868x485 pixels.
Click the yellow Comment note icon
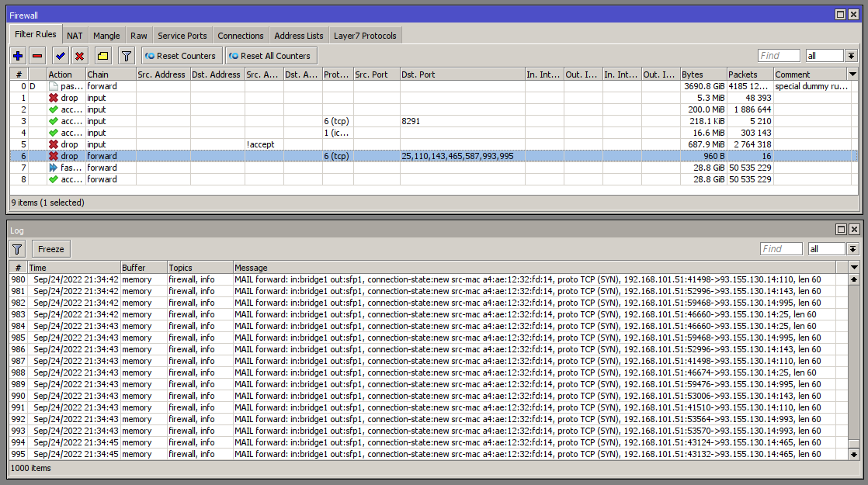click(x=102, y=56)
